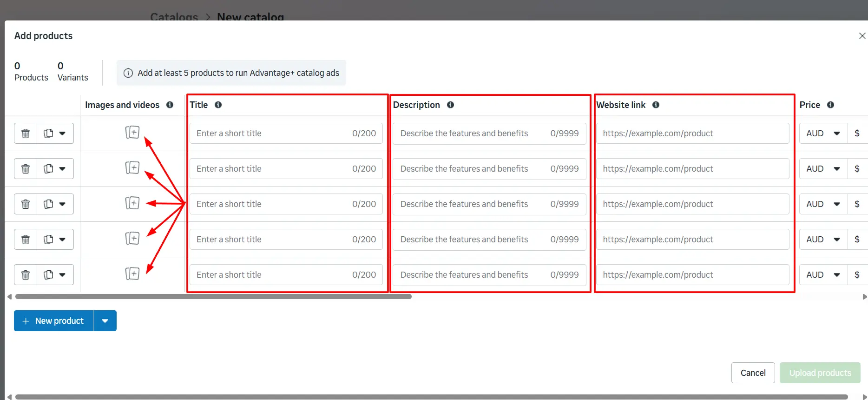Click the Upload products button
Screen dimensions: 868x400
[820, 373]
